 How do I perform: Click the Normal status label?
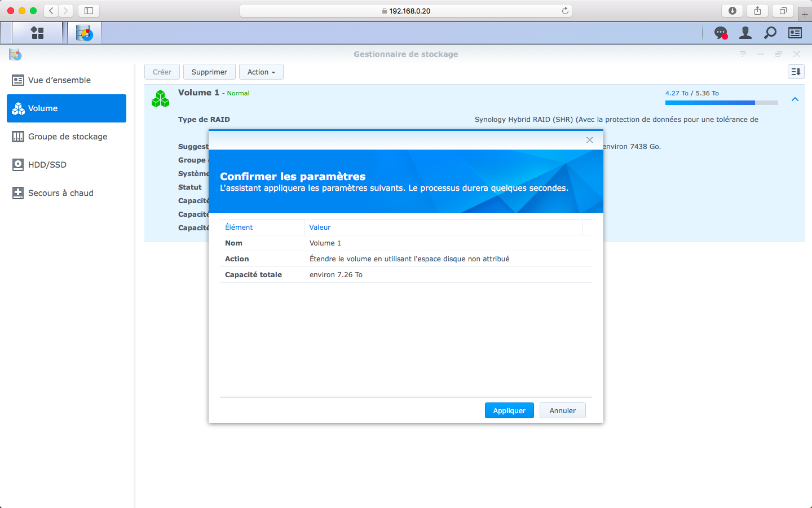click(x=238, y=93)
